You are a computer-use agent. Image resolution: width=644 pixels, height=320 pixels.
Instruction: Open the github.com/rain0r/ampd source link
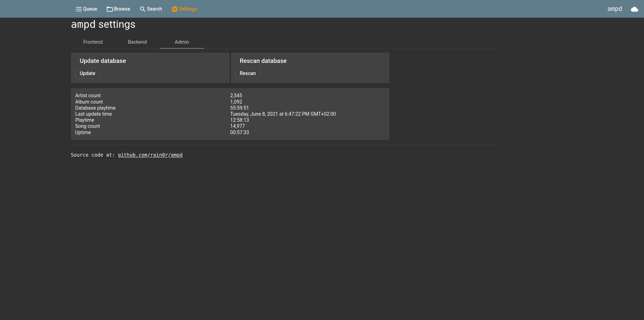[x=150, y=155]
